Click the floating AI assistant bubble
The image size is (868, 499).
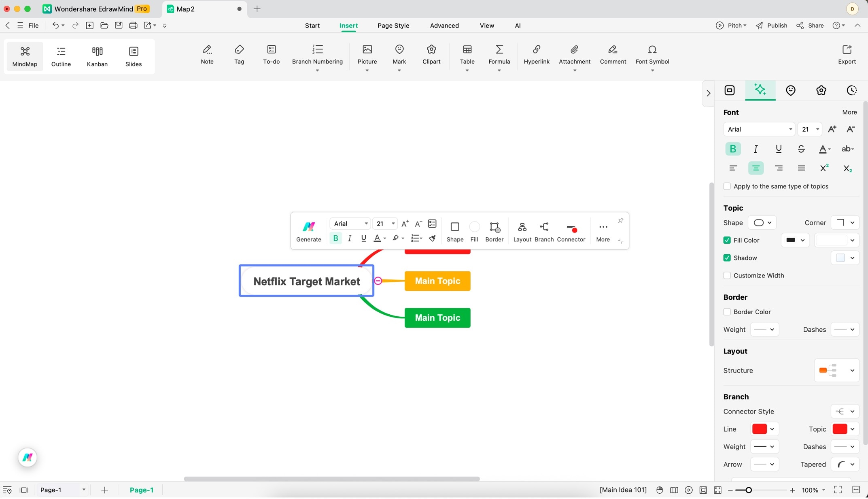[28, 458]
